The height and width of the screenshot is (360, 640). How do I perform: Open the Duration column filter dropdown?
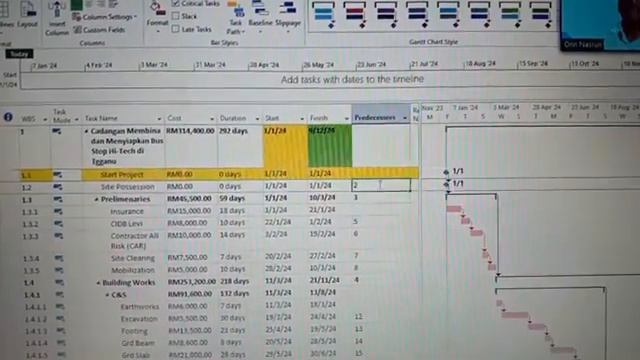tap(257, 119)
